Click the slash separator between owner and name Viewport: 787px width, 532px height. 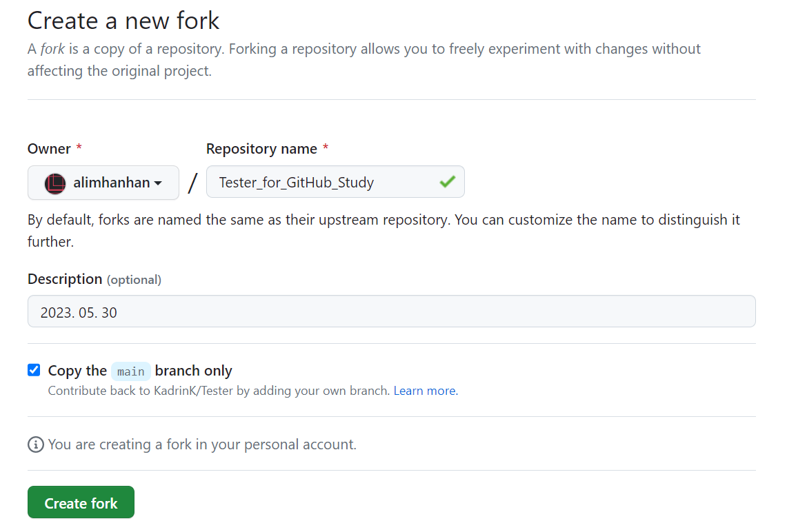pos(192,183)
